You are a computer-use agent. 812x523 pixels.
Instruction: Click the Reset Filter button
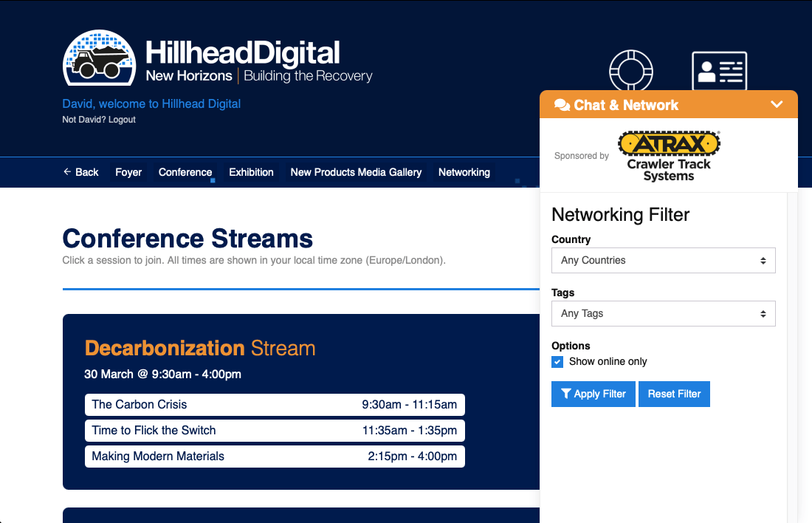(x=674, y=394)
